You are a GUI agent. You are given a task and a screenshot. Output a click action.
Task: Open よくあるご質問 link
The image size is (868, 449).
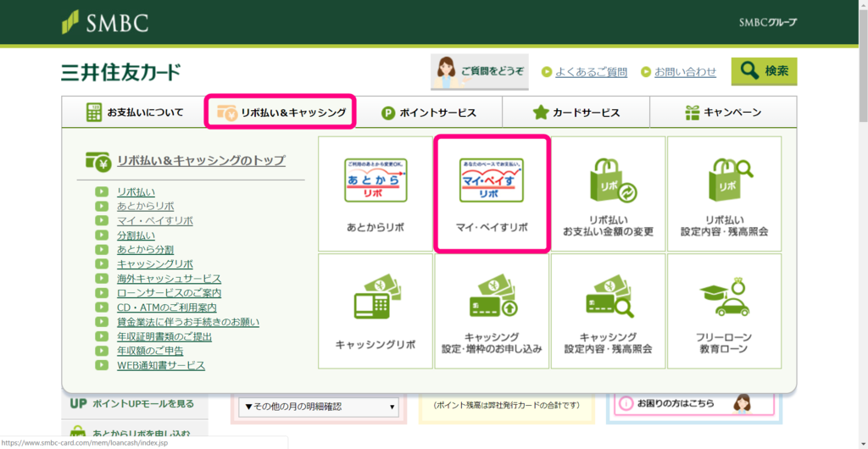(x=591, y=72)
